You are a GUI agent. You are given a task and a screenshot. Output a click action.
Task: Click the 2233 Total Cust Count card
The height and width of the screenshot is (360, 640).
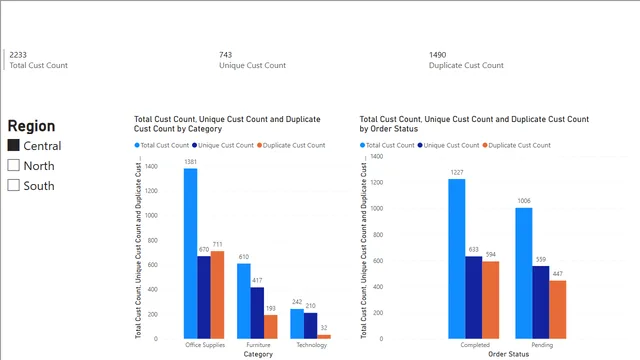[38, 60]
